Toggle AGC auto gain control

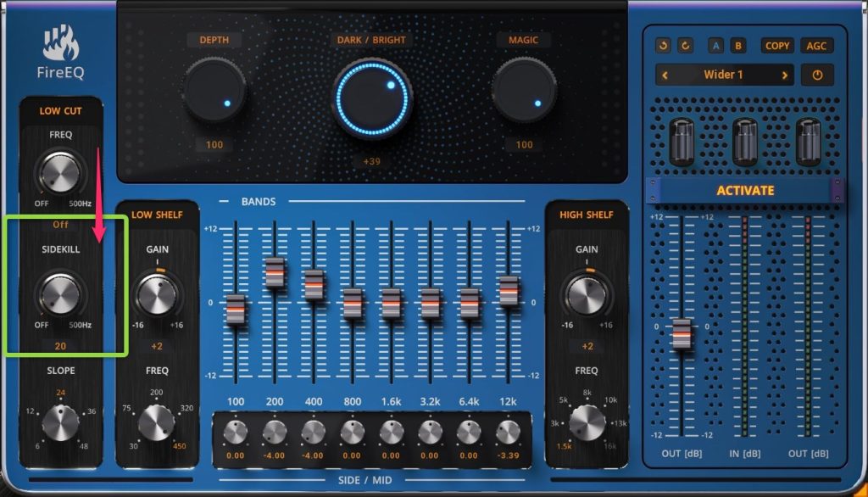[x=816, y=46]
